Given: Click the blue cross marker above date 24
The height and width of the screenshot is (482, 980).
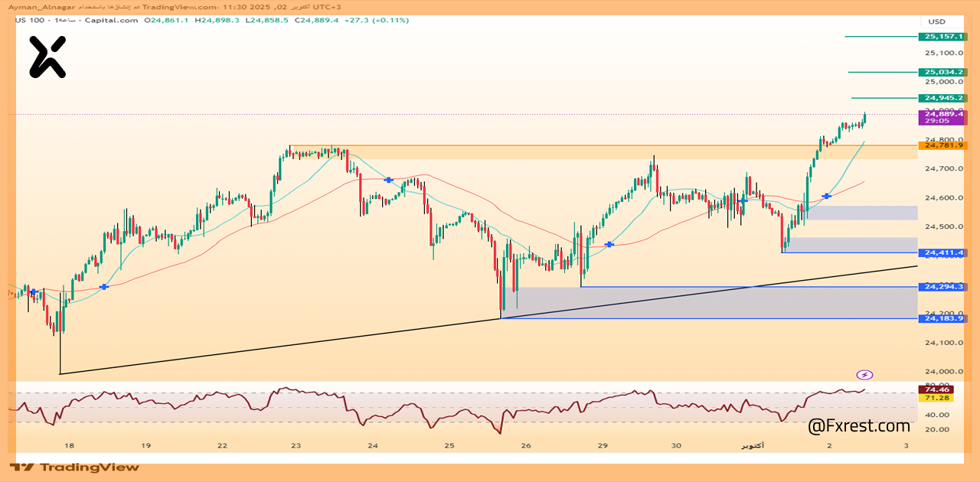Looking at the screenshot, I should 389,180.
